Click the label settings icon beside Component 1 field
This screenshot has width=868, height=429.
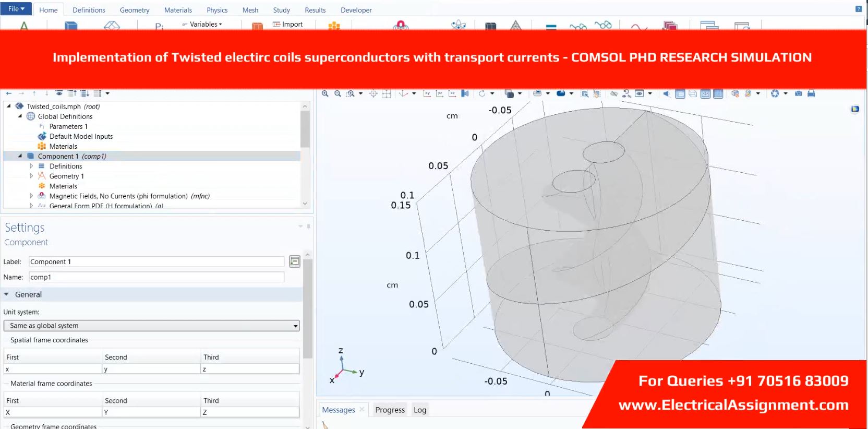point(295,261)
